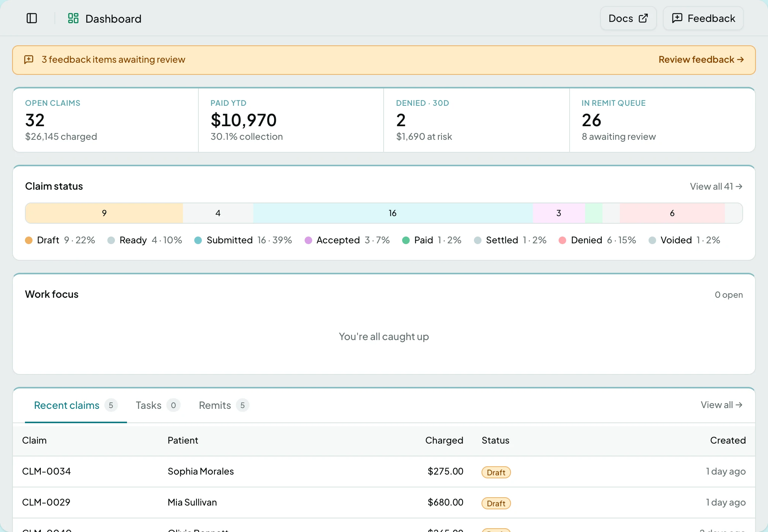Open the Docs external link button
This screenshot has height=532, width=768.
pos(628,18)
